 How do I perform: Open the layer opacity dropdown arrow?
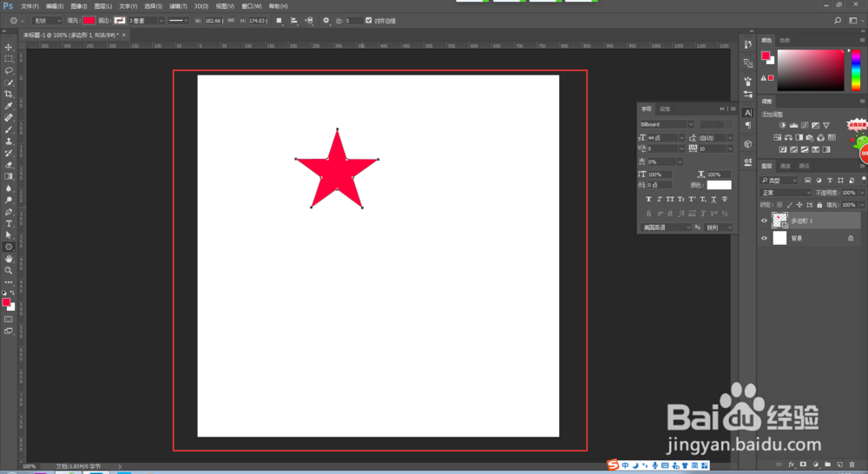tap(862, 193)
